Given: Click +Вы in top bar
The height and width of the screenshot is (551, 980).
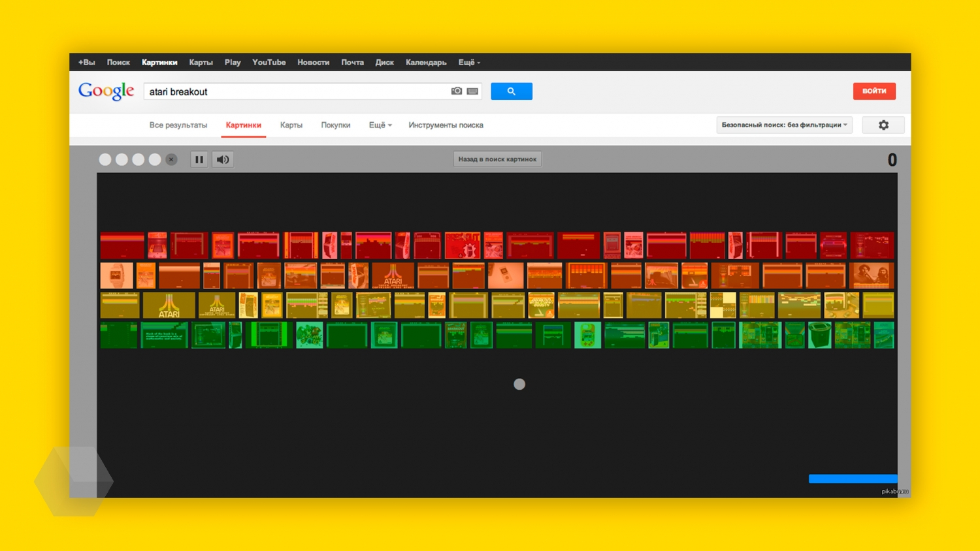Looking at the screenshot, I should tap(87, 63).
